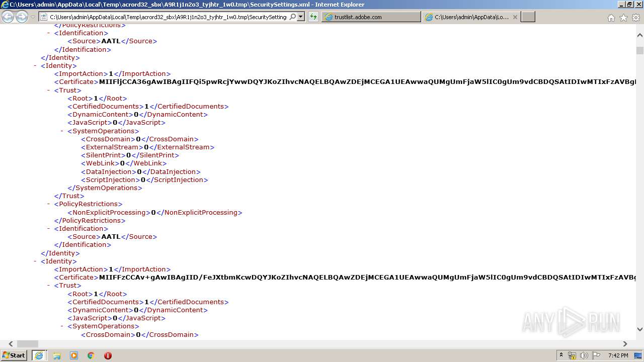This screenshot has width=644, height=362.
Task: Click Internet Explorer taskbar icon
Action: pyautogui.click(x=39, y=355)
